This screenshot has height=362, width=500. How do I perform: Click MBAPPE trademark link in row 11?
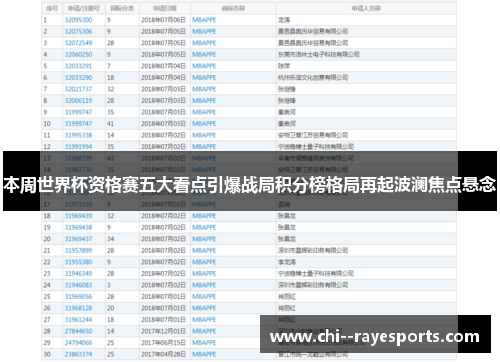204,135
